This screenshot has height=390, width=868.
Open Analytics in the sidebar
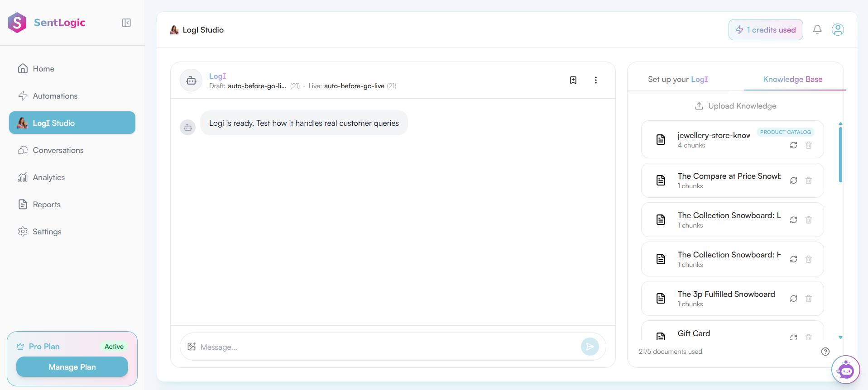pos(72,177)
